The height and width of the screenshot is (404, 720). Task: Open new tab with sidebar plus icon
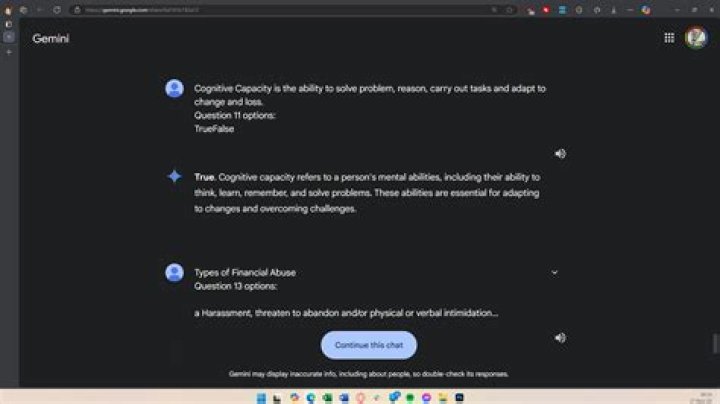(x=9, y=52)
